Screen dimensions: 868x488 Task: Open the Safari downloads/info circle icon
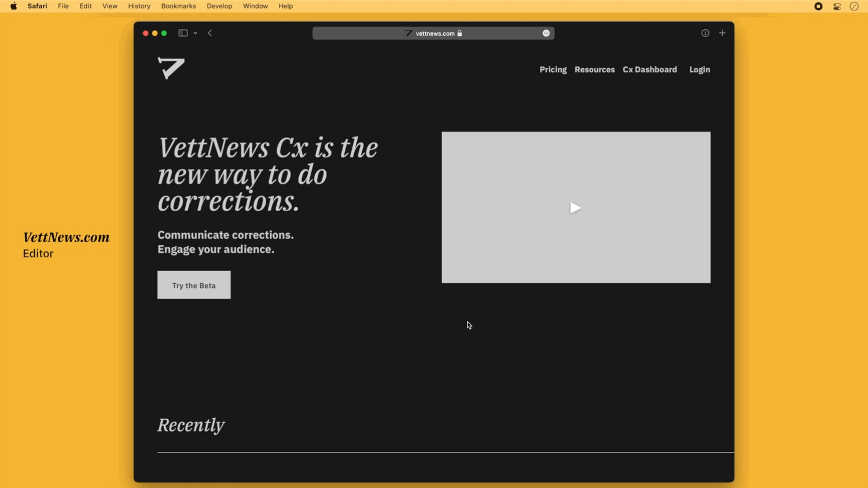tap(705, 33)
